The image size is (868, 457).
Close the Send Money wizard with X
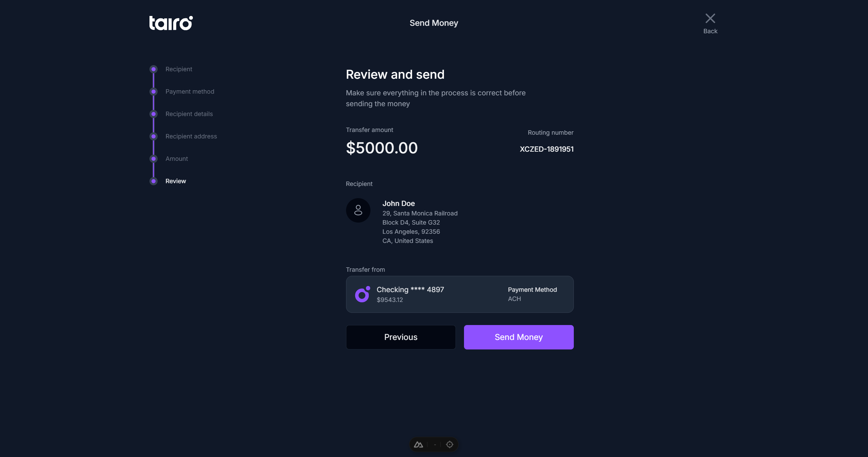710,19
